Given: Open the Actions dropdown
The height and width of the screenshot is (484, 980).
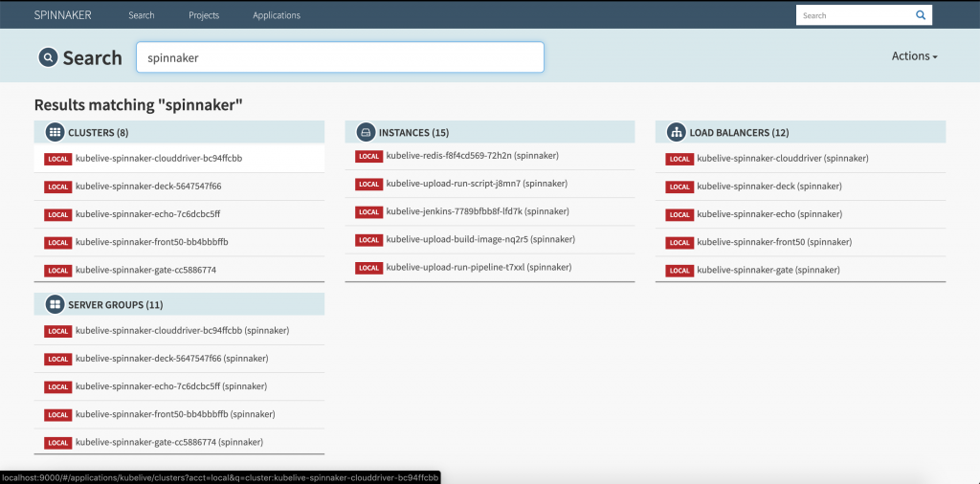Looking at the screenshot, I should pos(914,56).
